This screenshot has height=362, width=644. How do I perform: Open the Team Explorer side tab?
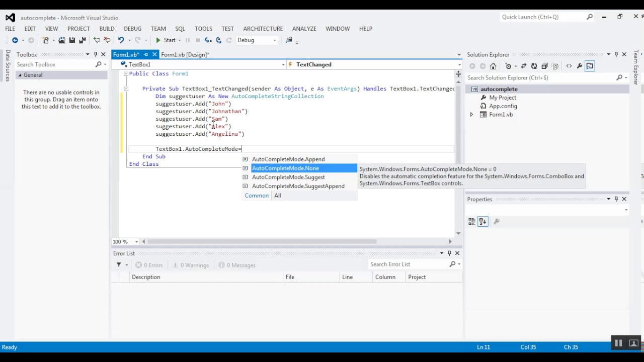(636, 67)
